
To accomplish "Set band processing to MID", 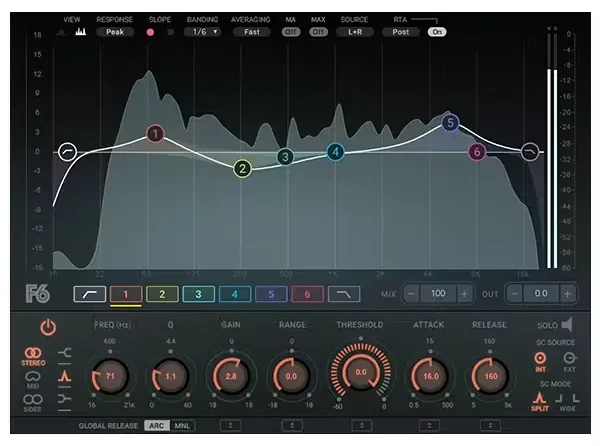I will pos(33,380).
